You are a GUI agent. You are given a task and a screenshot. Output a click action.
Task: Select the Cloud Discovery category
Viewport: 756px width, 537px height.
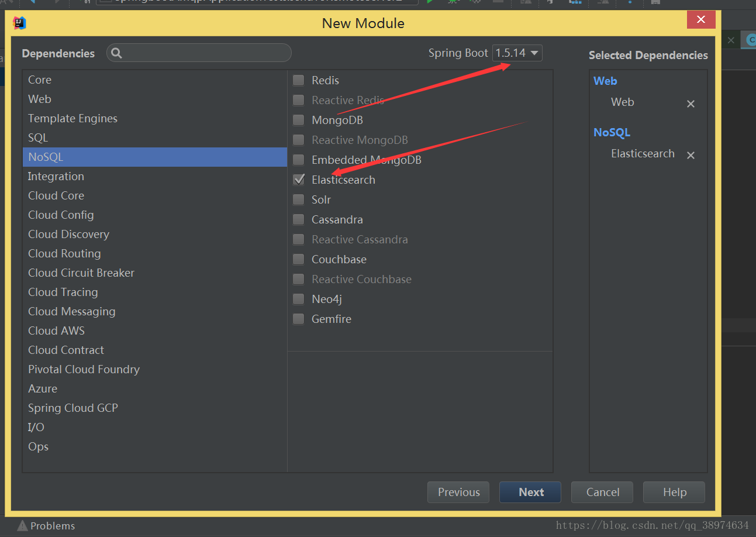(x=68, y=234)
